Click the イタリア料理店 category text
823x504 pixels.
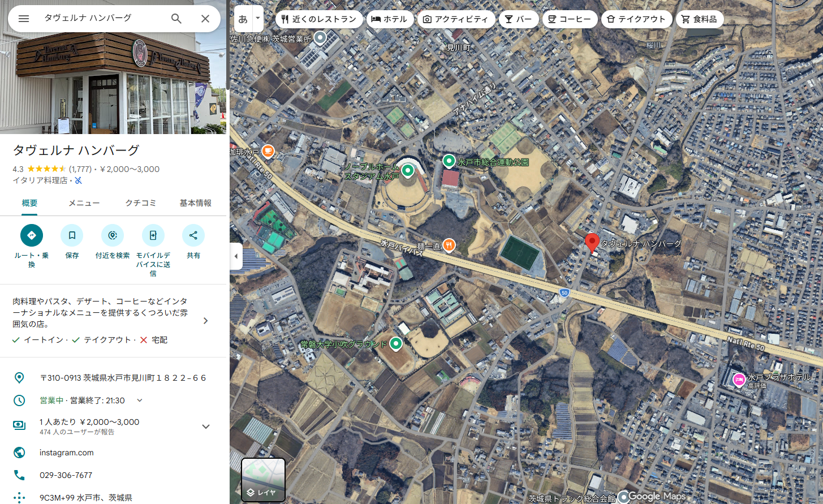tap(40, 180)
